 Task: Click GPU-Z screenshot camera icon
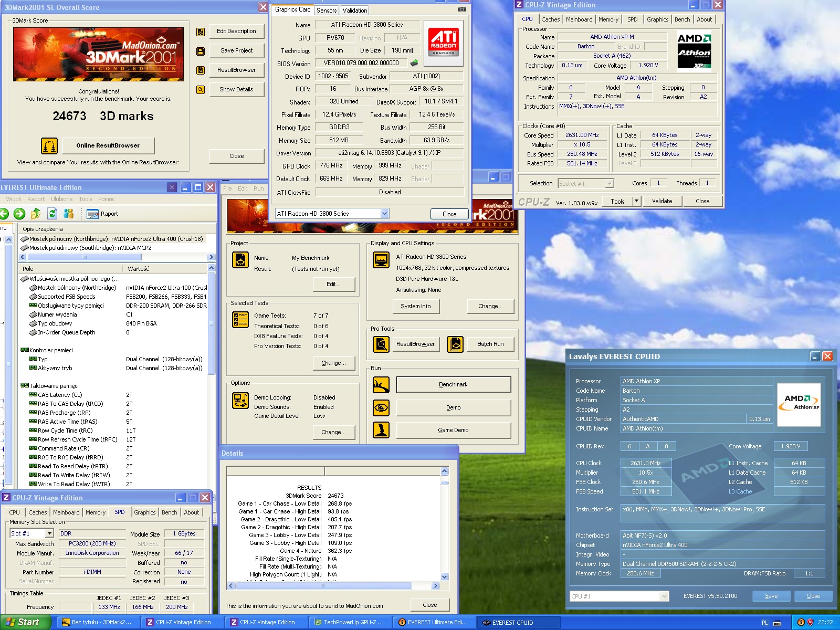pos(462,9)
